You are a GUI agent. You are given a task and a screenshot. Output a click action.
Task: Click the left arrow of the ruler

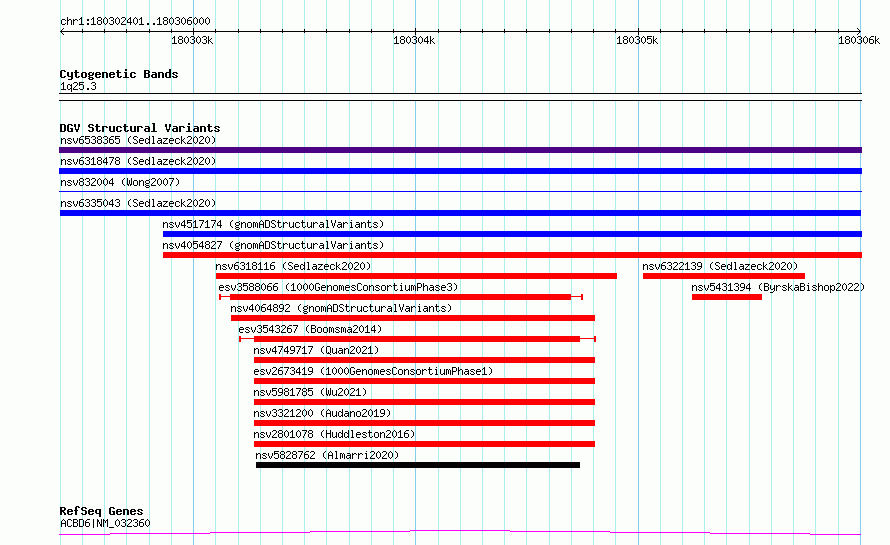(x=62, y=32)
